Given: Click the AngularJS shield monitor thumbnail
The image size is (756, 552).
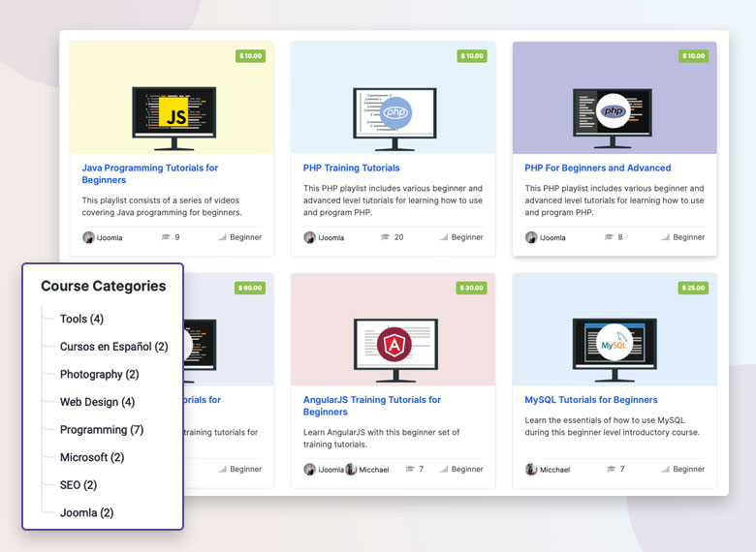Looking at the screenshot, I should 395,351.
